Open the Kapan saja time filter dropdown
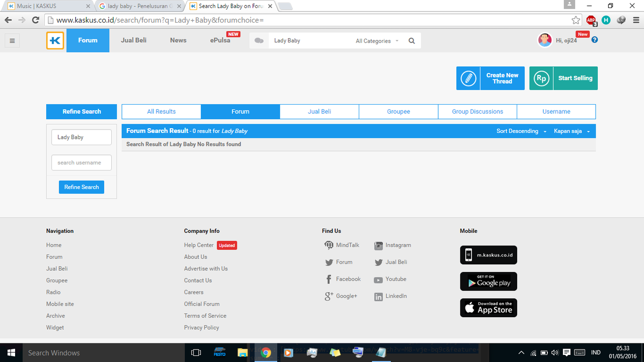644x362 pixels. 572,131
